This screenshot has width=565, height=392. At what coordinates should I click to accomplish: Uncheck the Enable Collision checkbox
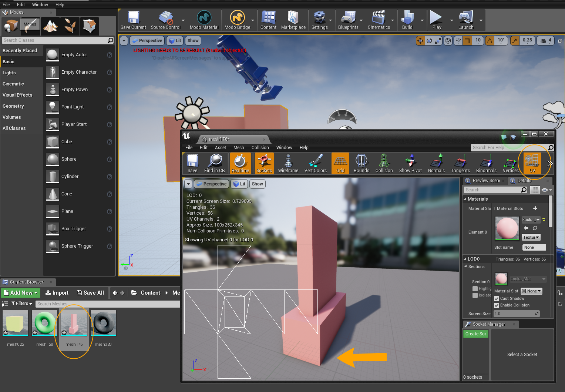(497, 305)
